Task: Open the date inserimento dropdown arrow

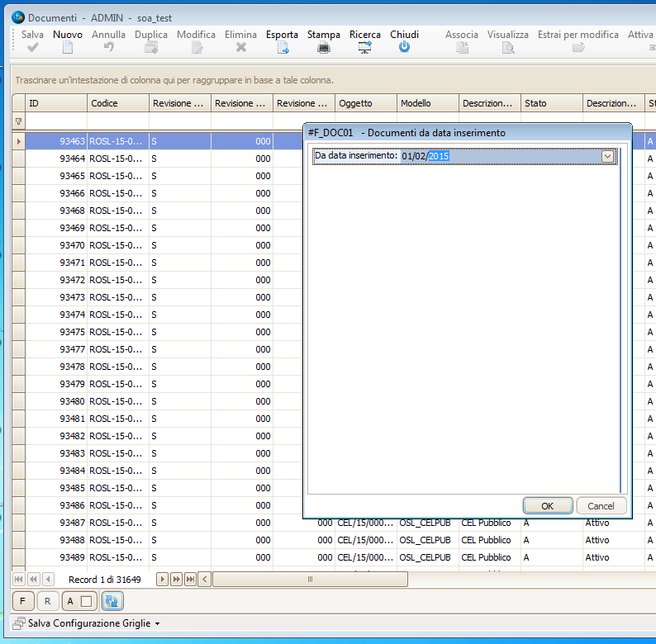Action: click(608, 156)
